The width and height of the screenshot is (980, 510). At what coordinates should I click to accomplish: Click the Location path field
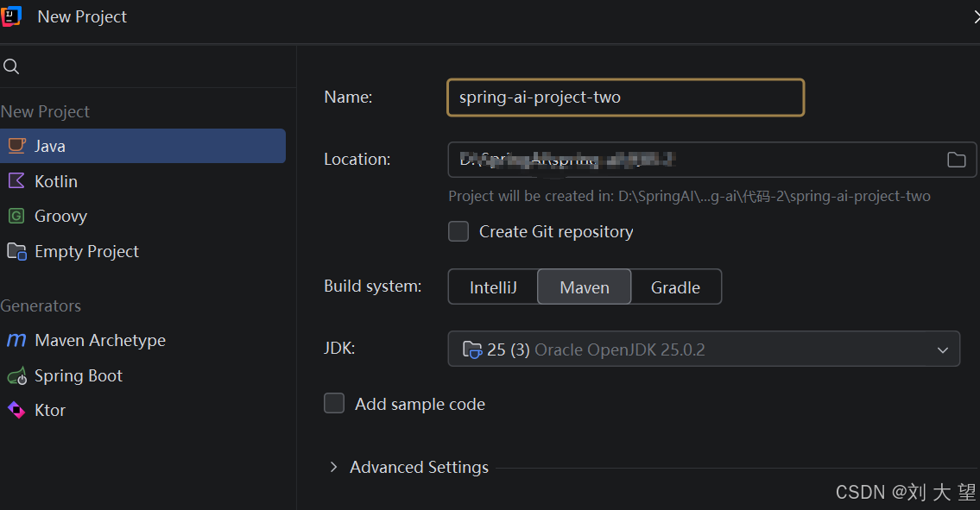click(x=691, y=160)
